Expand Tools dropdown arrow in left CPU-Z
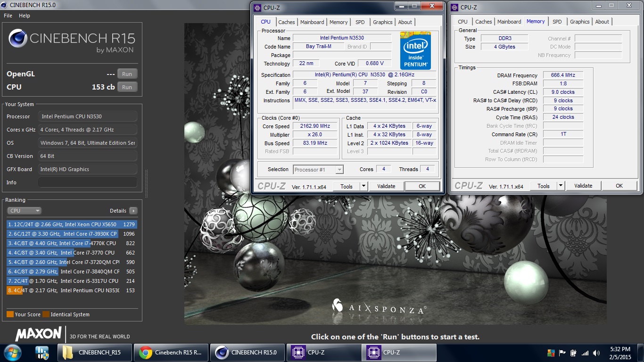Viewport: 644px width, 362px height. [x=363, y=186]
